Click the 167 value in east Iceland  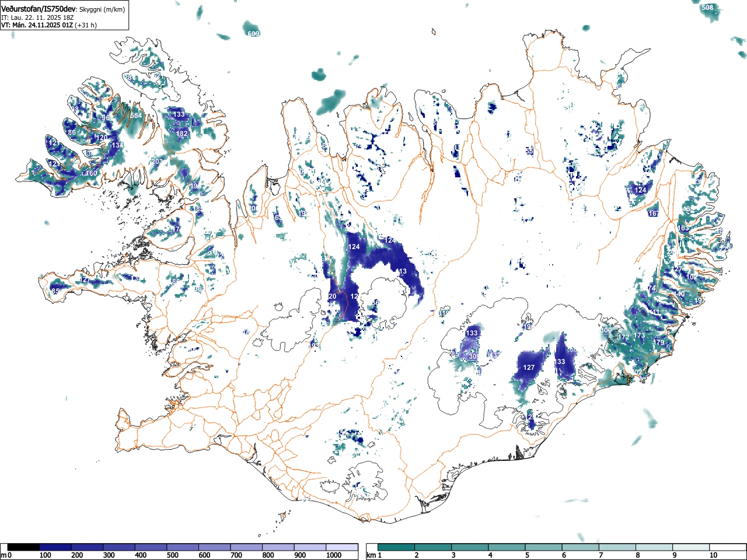point(654,213)
